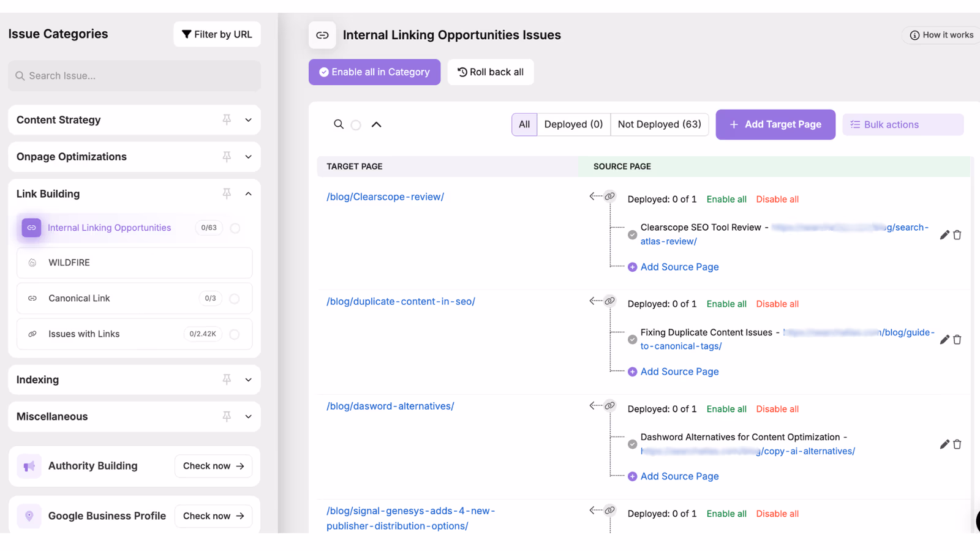Open the /blog/duplicate-content-in-seo/ target page link
The image size is (980, 551).
[x=401, y=301]
